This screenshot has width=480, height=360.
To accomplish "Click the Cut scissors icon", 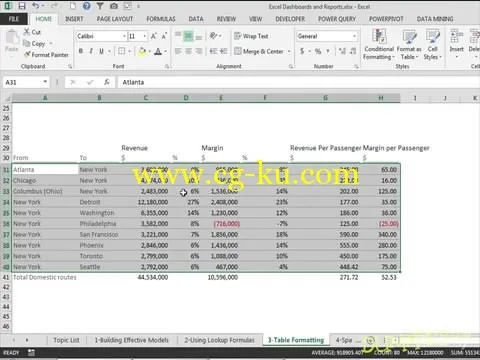I will point(27,32).
